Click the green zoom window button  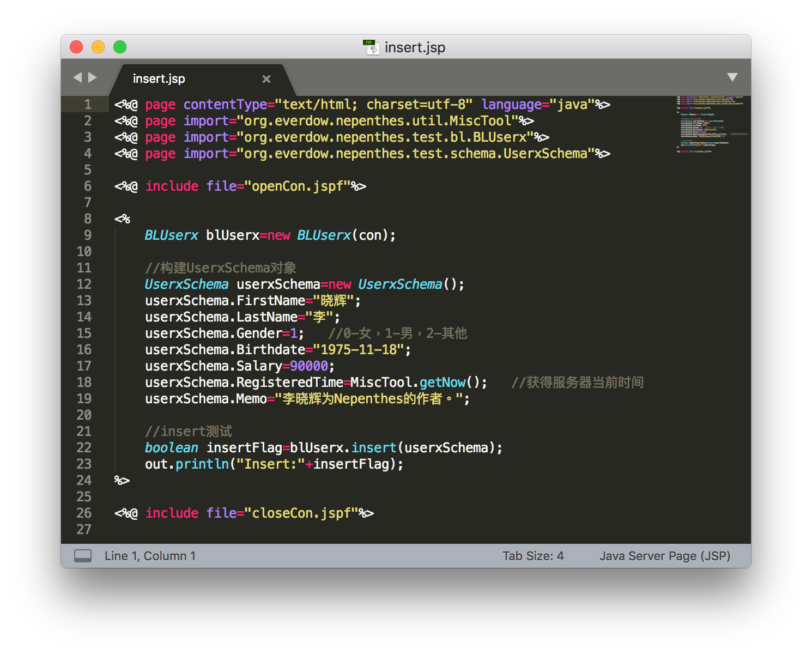click(x=120, y=47)
